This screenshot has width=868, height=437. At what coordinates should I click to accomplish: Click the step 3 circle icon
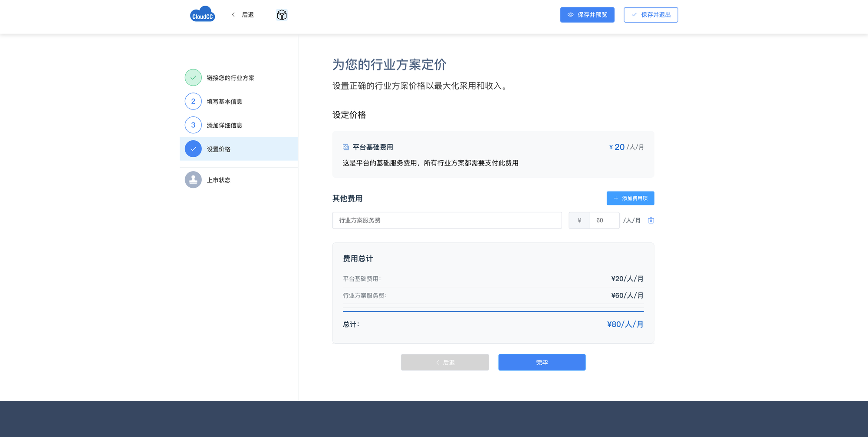point(193,125)
